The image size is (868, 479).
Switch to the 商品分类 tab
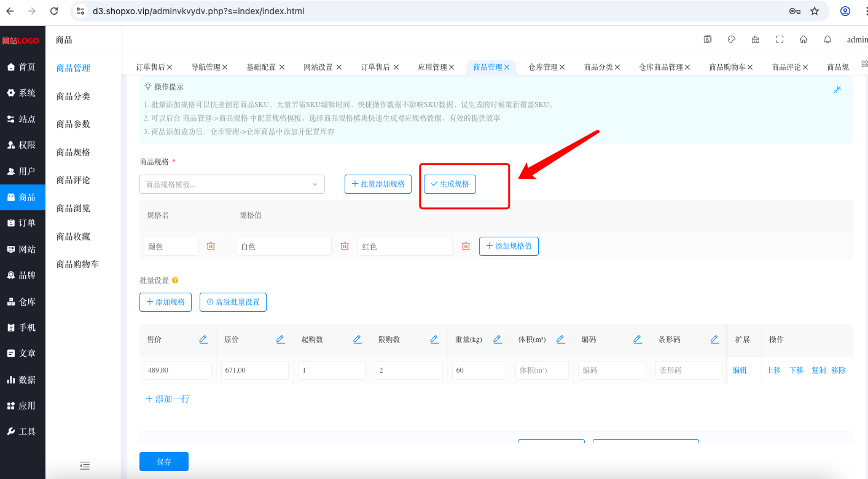click(x=598, y=67)
